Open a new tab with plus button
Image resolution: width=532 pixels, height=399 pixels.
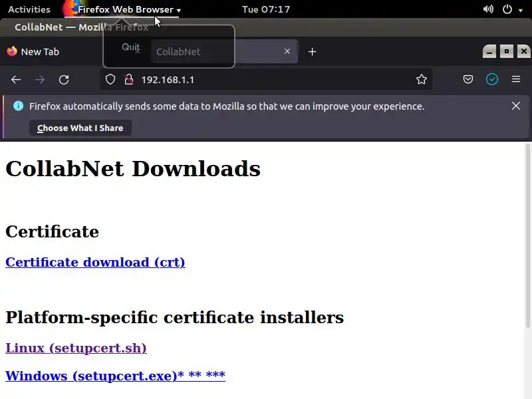(x=312, y=52)
